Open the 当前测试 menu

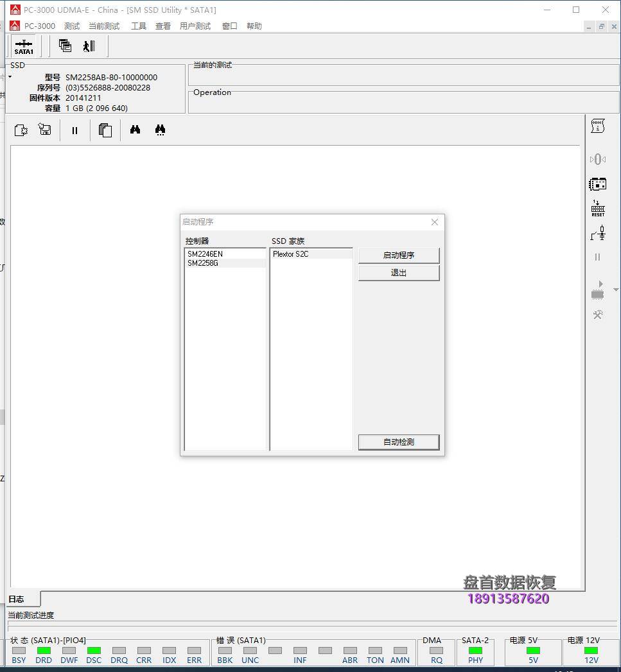click(104, 26)
